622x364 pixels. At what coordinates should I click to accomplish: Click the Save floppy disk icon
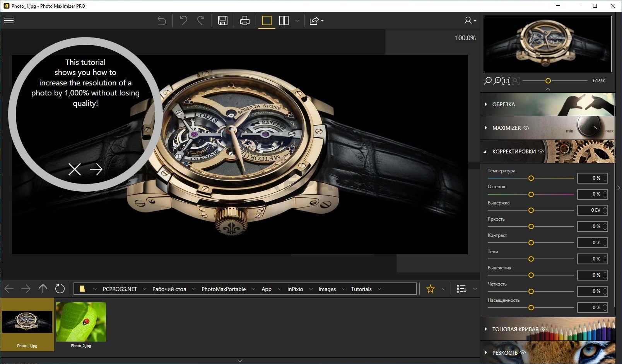223,20
